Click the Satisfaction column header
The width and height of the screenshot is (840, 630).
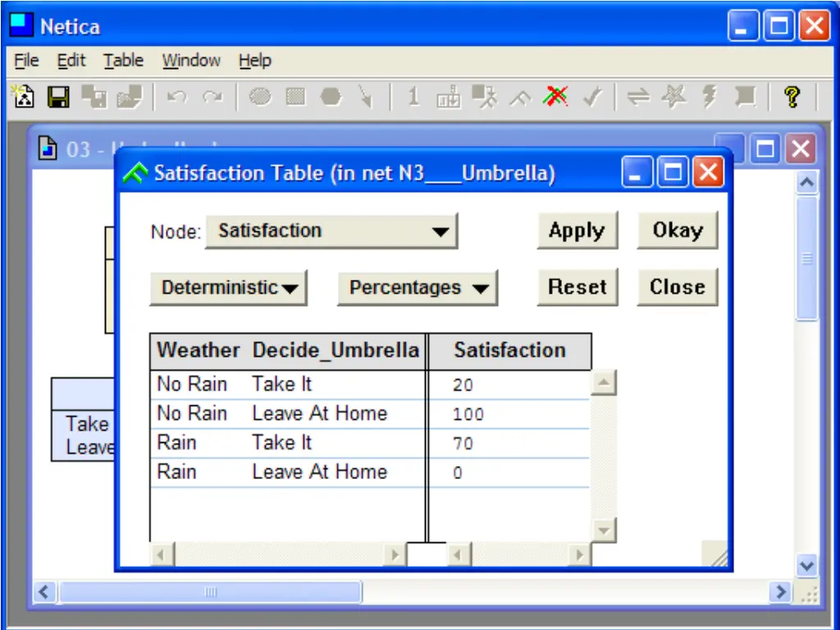[x=510, y=350]
